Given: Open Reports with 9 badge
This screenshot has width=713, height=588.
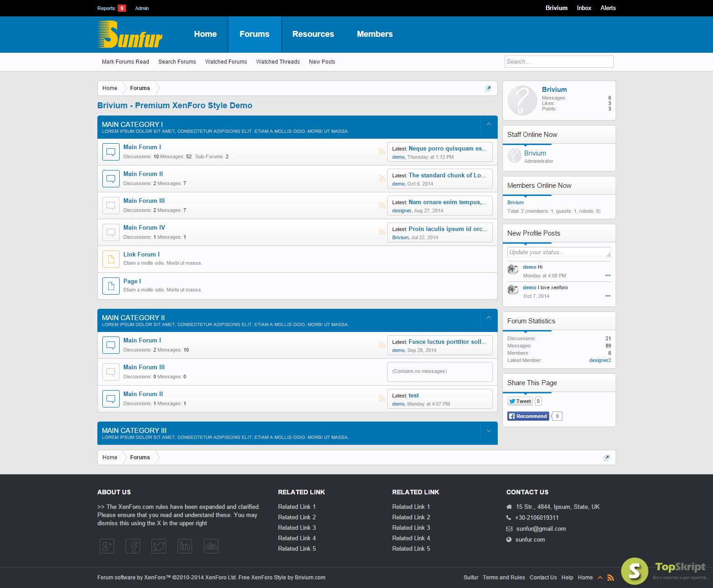Looking at the screenshot, I should 111,8.
